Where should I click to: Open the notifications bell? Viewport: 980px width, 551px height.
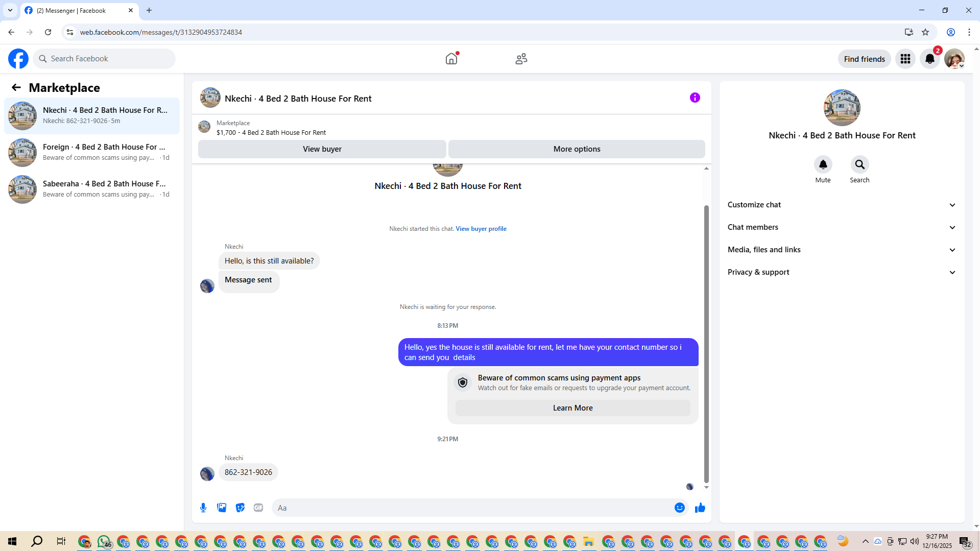pyautogui.click(x=930, y=59)
